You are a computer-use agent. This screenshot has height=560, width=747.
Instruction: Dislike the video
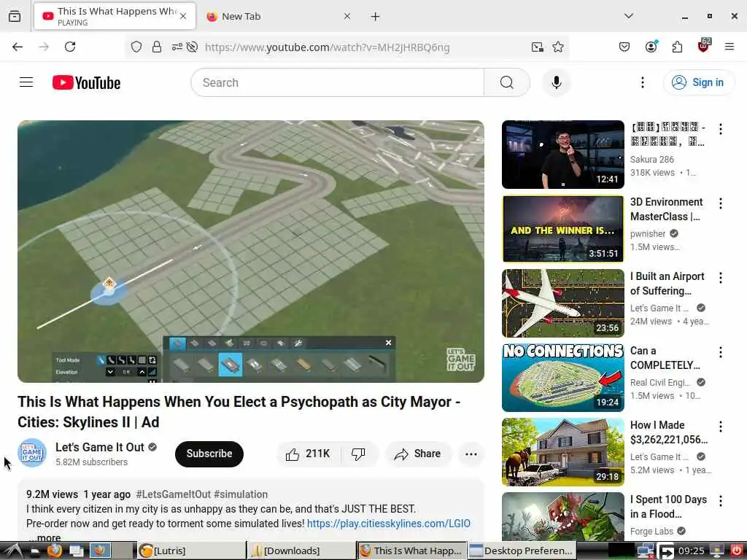pyautogui.click(x=359, y=454)
